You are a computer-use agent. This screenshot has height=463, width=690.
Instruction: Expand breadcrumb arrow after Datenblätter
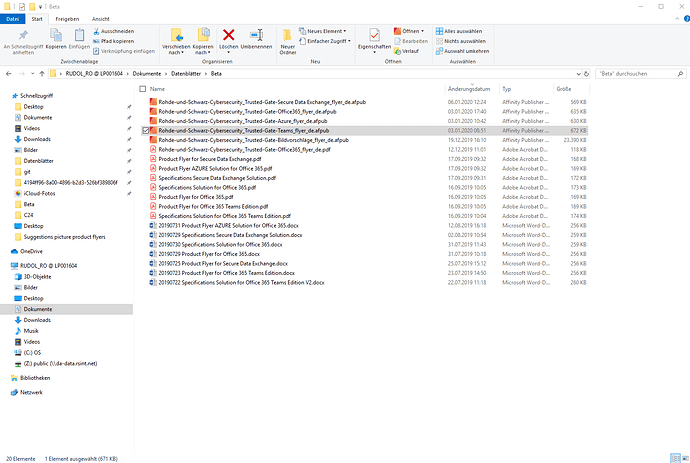[x=206, y=74]
